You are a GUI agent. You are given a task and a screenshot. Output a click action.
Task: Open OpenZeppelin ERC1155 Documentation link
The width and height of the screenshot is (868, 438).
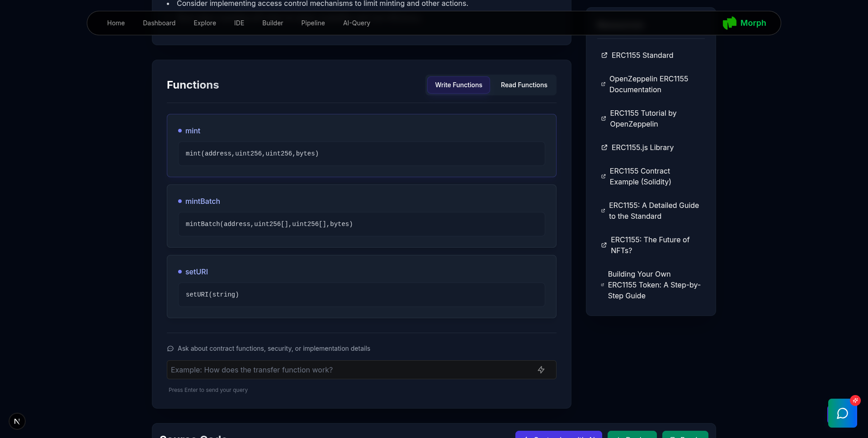648,84
